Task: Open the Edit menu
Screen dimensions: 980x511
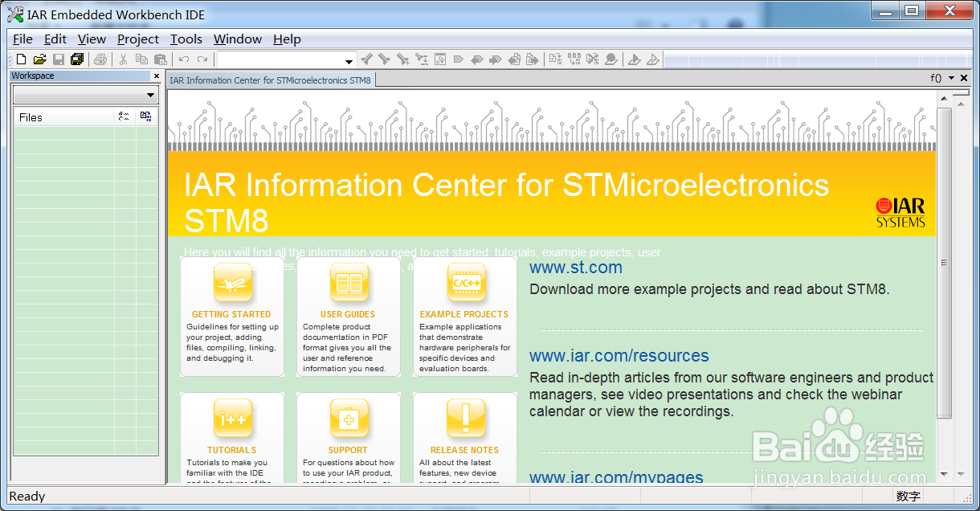Action: pos(55,39)
